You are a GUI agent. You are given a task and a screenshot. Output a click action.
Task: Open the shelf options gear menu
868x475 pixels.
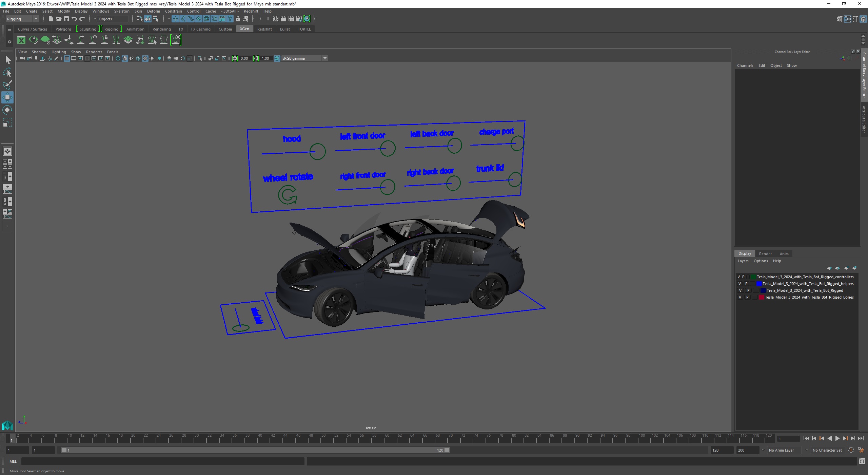coord(9,42)
